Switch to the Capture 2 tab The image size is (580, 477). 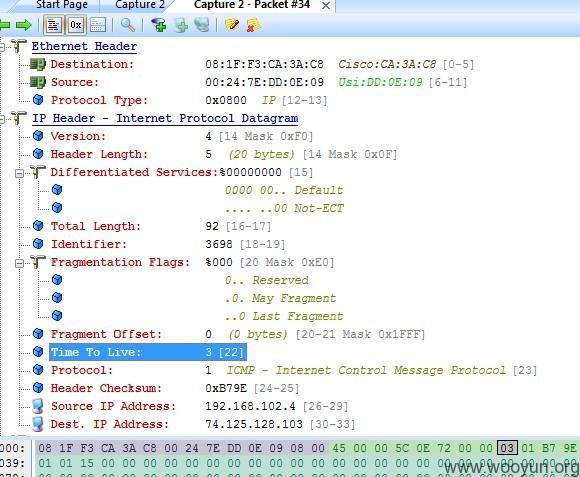coord(140,5)
